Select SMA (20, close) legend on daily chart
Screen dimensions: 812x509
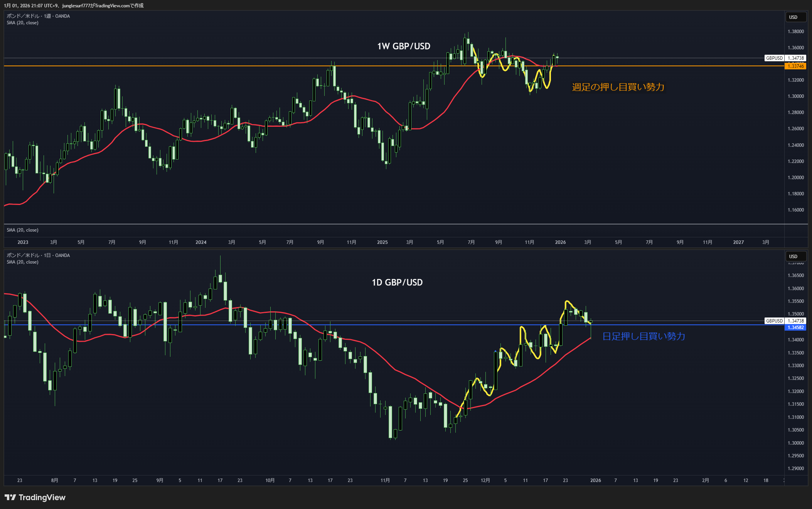pos(22,262)
